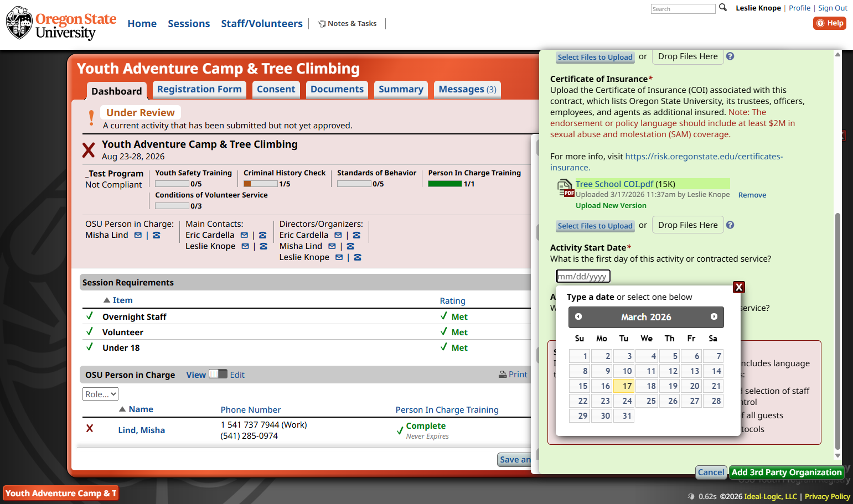Viewport: 853px width, 504px height.
Task: Open contact card for Leslie Knope in Main Contacts
Action: pyautogui.click(x=263, y=246)
